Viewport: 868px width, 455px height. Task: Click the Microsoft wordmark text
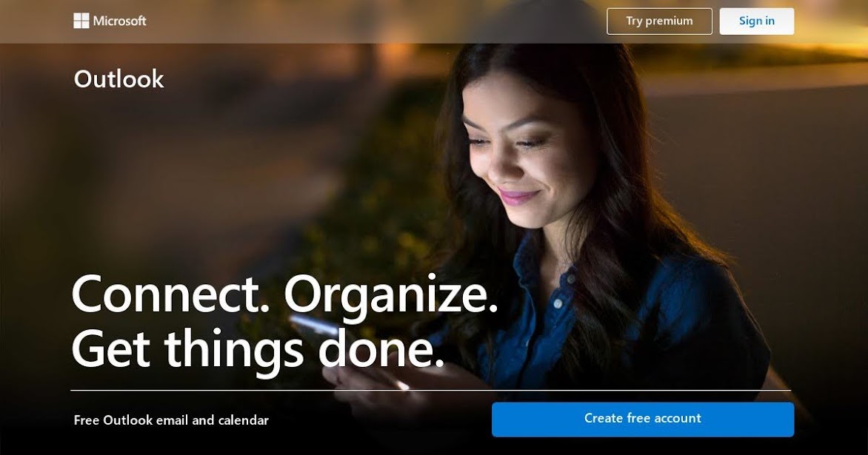coord(119,21)
